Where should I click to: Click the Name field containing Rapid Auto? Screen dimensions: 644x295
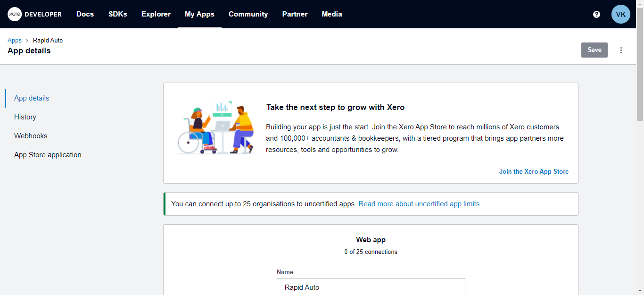point(371,287)
